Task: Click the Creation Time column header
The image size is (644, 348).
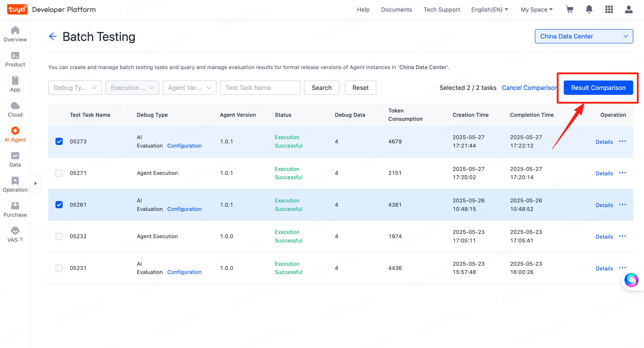Action: [470, 115]
